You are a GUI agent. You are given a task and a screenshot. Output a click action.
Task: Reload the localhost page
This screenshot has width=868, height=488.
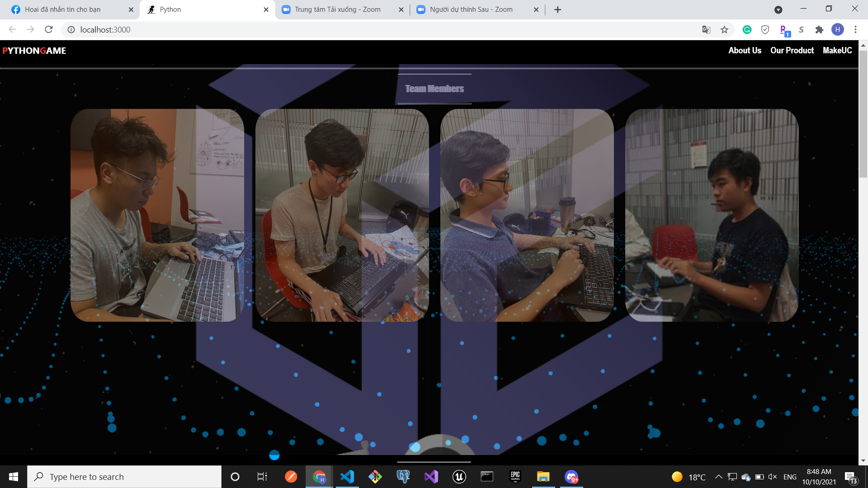click(49, 30)
